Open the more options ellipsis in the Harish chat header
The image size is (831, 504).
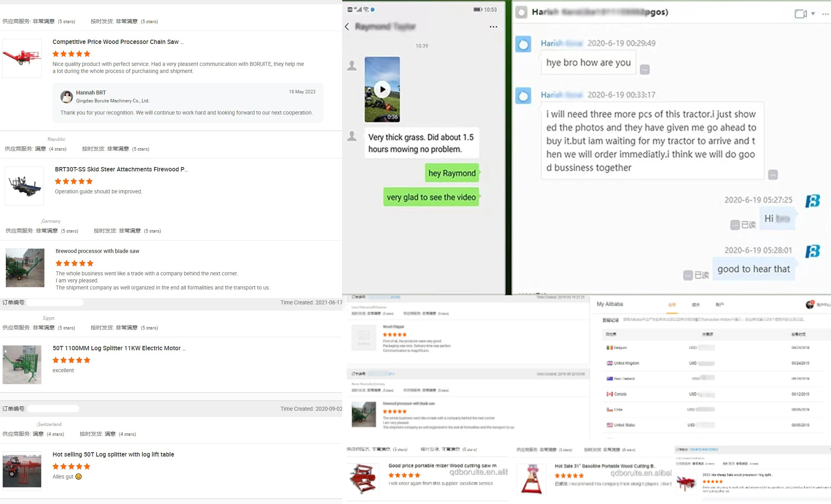click(825, 14)
